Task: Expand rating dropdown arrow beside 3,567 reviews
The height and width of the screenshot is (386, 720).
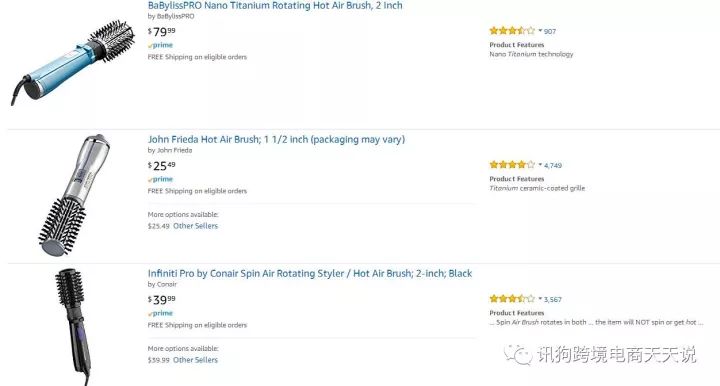Action: coord(540,298)
